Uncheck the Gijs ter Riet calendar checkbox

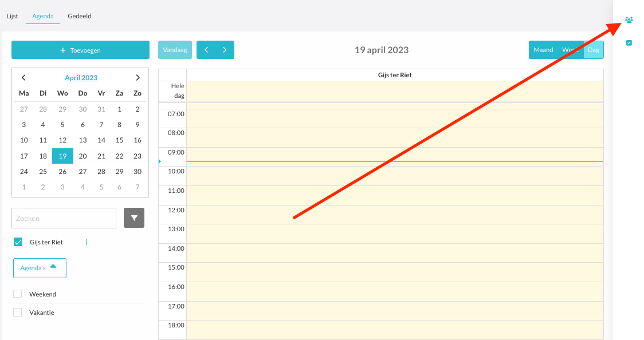[18, 242]
